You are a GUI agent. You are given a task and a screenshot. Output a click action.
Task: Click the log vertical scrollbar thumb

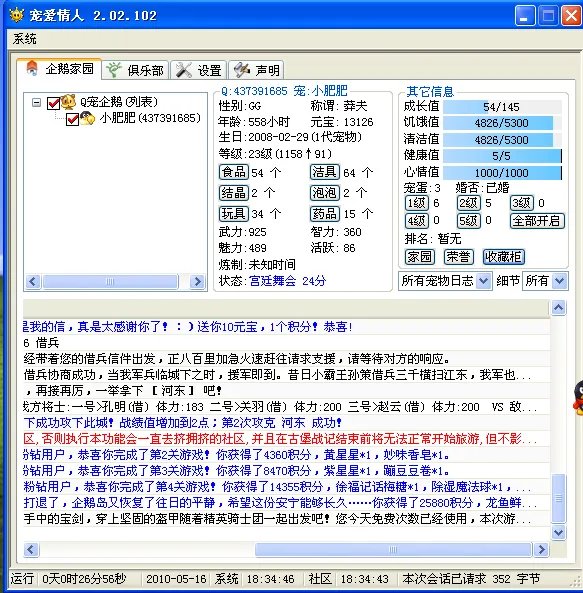[559, 498]
